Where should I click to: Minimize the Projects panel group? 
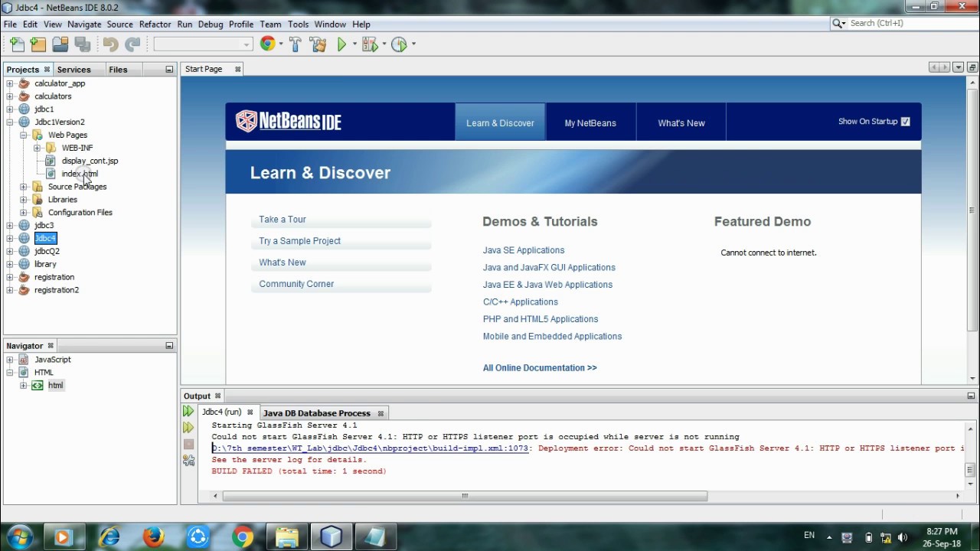169,70
